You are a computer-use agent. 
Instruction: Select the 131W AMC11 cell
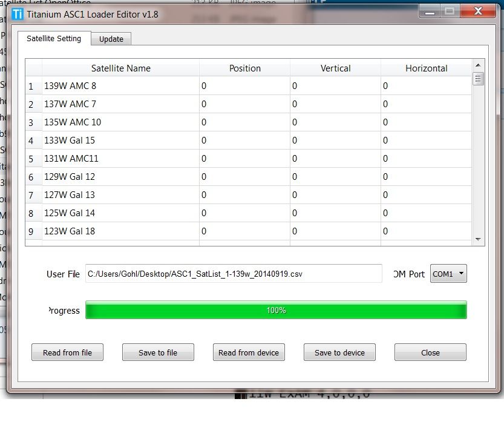[x=120, y=159]
